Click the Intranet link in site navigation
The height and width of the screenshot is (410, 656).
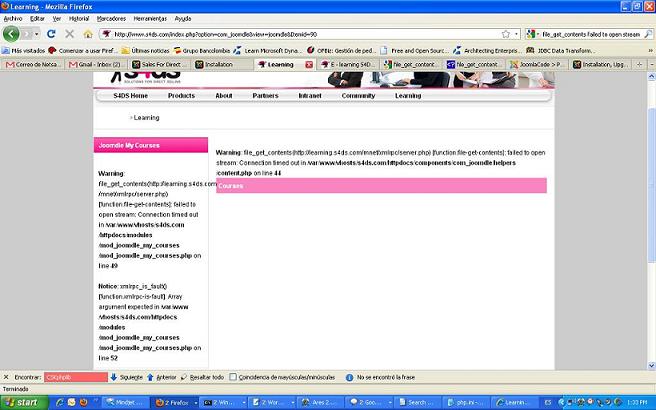[310, 96]
